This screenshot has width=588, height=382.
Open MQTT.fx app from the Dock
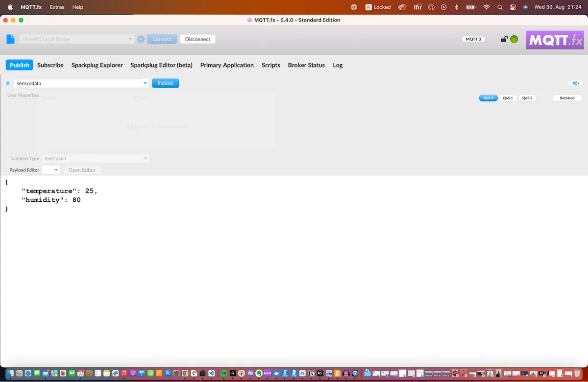268,373
